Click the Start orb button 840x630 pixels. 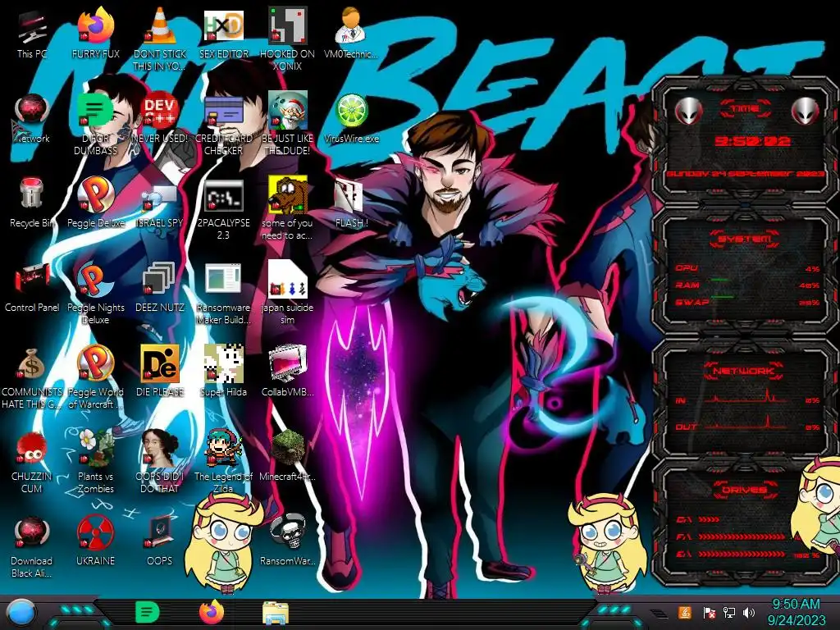pyautogui.click(x=21, y=613)
